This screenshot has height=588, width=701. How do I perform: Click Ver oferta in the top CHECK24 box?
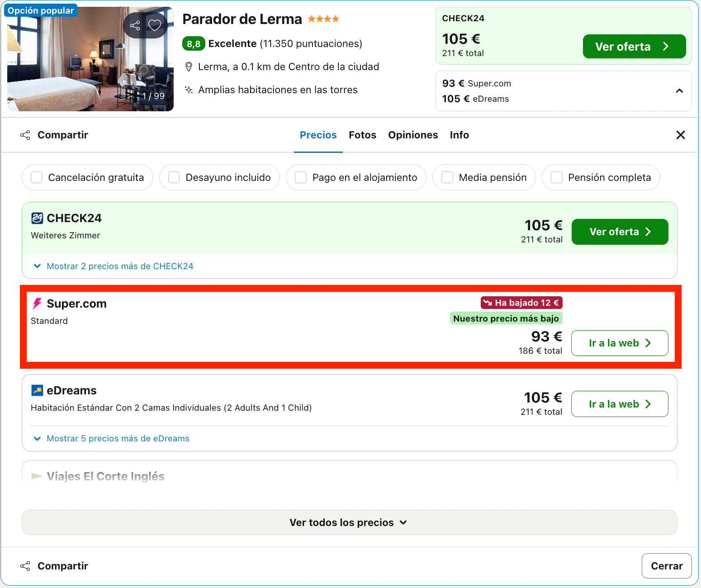(634, 47)
